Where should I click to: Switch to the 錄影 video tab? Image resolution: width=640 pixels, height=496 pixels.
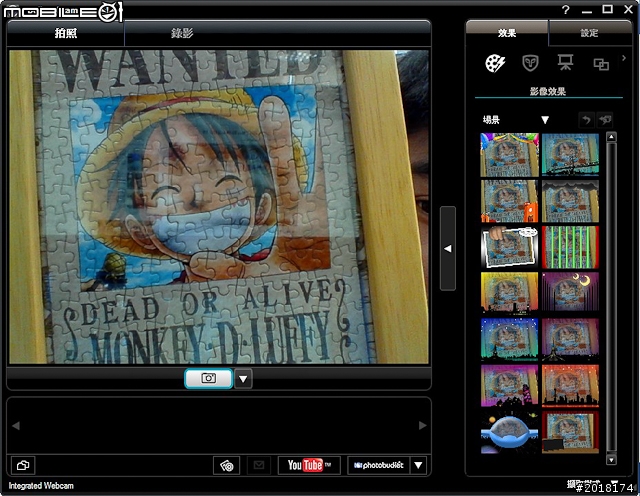[182, 33]
